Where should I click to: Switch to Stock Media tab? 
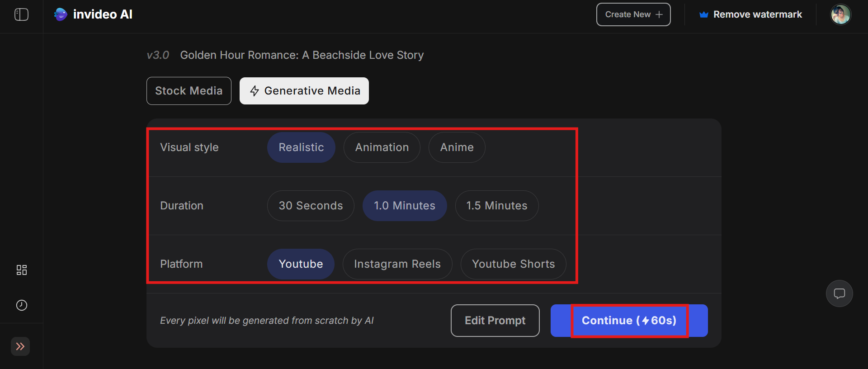[189, 91]
